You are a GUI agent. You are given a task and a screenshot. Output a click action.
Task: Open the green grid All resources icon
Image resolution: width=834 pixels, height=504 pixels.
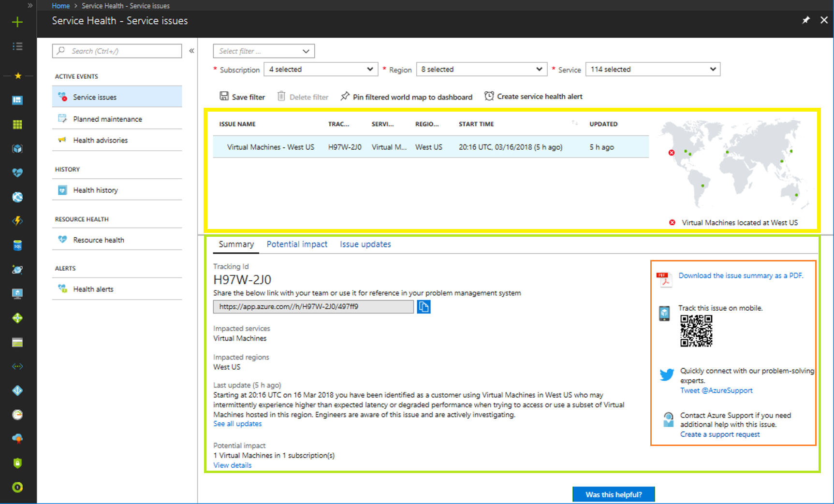click(17, 125)
